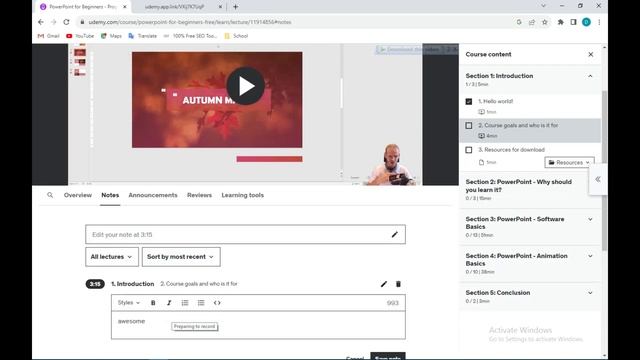Click the share icon in the address bar

click(531, 22)
